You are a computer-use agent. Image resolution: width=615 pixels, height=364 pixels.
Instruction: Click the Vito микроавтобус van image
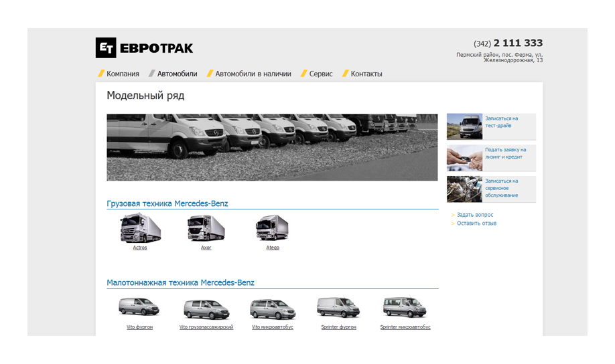pyautogui.click(x=273, y=309)
